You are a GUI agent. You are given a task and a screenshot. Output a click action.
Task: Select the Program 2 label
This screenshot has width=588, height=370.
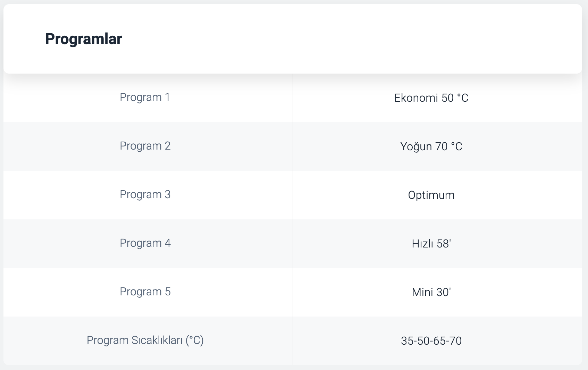click(x=145, y=146)
